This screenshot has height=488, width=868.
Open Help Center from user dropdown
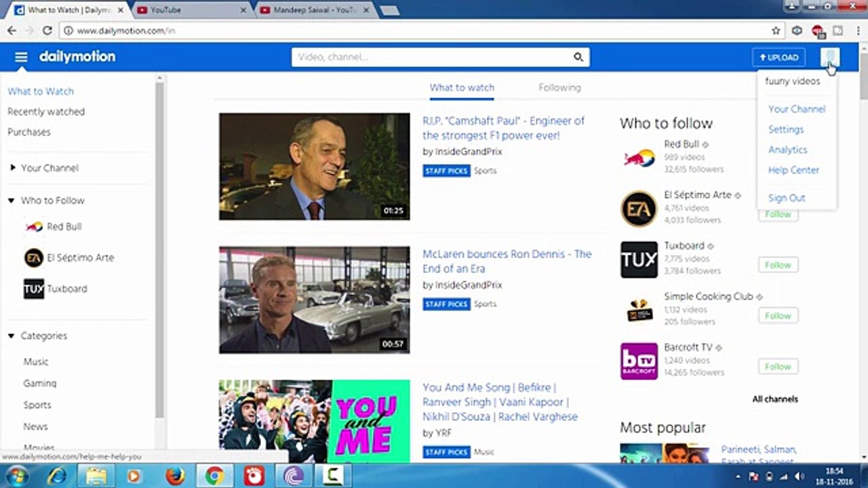click(794, 170)
